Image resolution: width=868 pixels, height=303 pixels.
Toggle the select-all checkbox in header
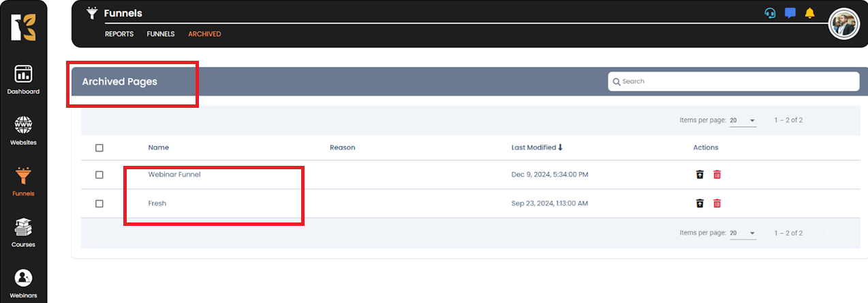coord(99,148)
